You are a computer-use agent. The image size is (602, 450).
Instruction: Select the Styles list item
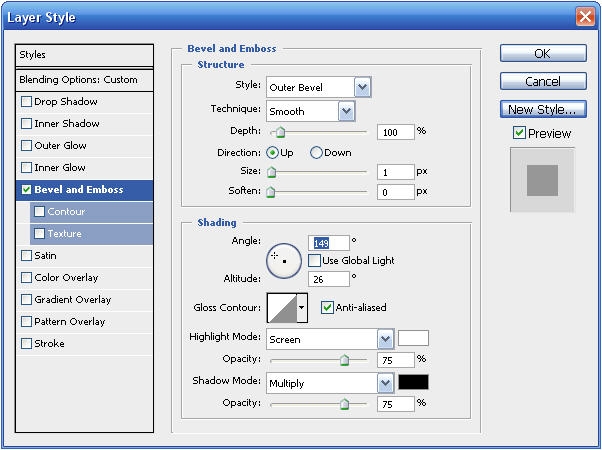point(84,55)
